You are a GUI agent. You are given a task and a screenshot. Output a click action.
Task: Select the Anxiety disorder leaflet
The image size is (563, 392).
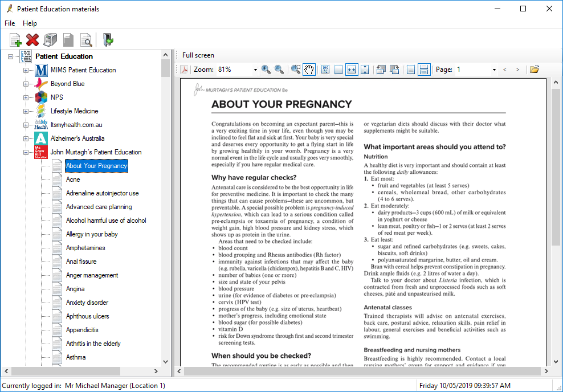[87, 302]
